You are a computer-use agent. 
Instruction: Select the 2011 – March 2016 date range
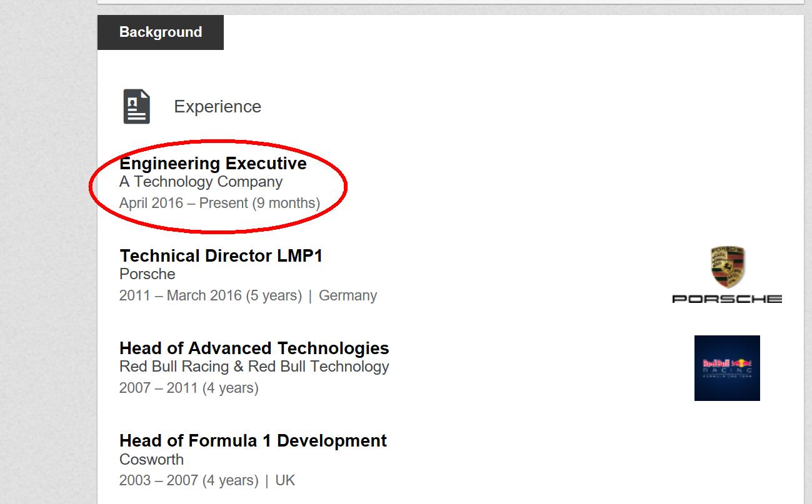pos(211,295)
